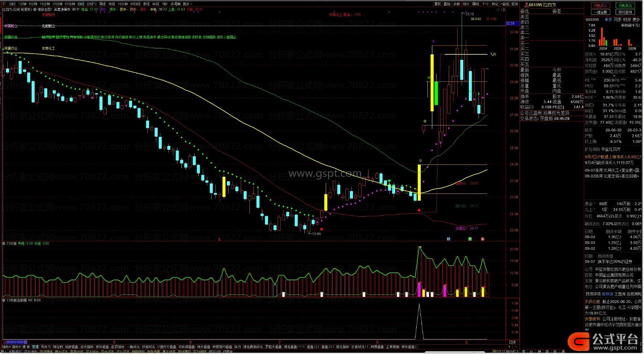The width and height of the screenshot is (644, 354).
Task: Click the red up-triangle signal near 19.80 low
Action: pyautogui.click(x=322, y=229)
